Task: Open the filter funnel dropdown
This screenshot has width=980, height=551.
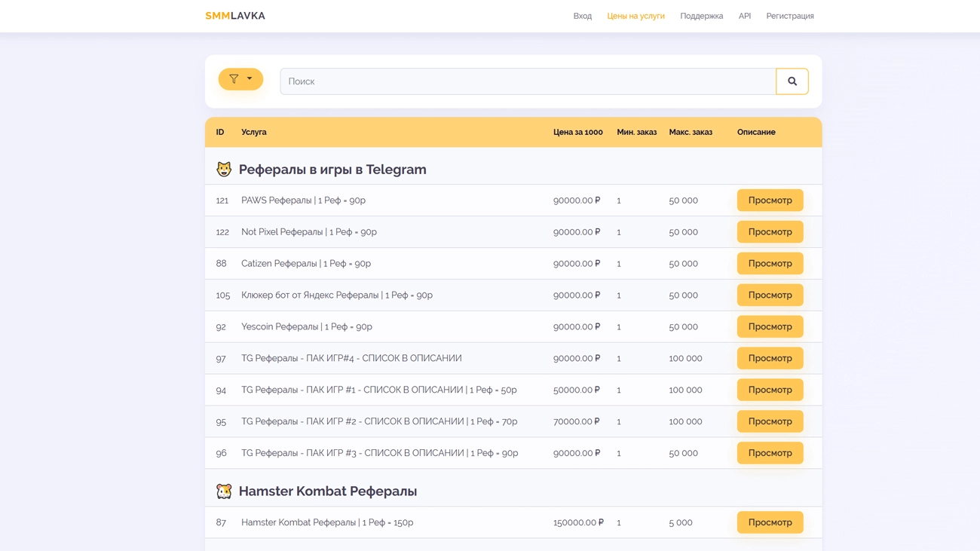Action: click(240, 79)
